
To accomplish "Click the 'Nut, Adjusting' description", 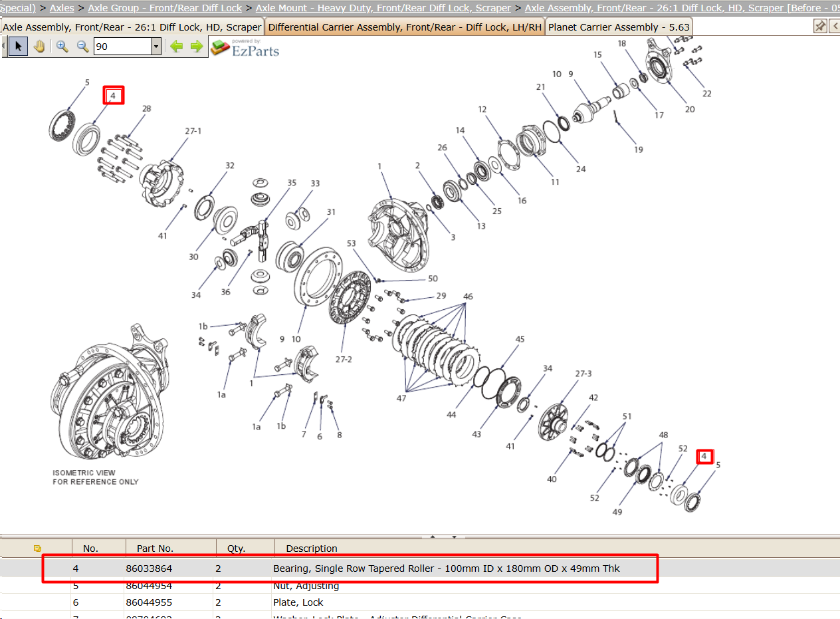I will [x=306, y=586].
